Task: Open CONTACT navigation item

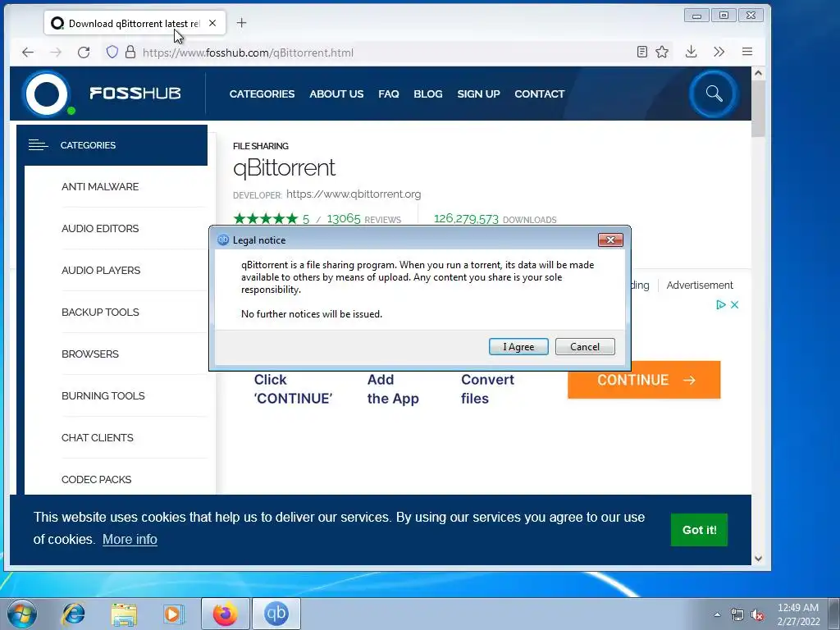Action: pyautogui.click(x=540, y=94)
